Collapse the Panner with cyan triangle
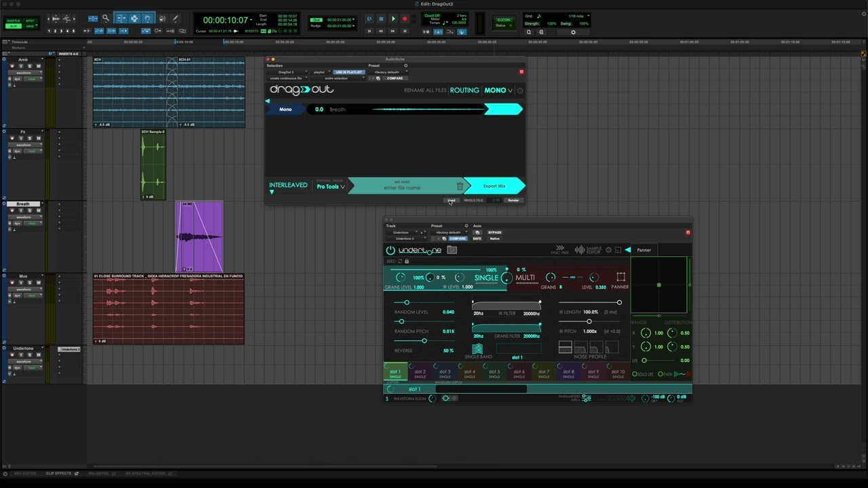The width and height of the screenshot is (868, 488). click(628, 250)
